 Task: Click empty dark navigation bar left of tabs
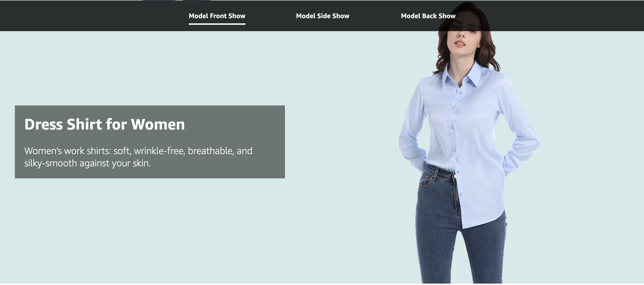[88, 16]
